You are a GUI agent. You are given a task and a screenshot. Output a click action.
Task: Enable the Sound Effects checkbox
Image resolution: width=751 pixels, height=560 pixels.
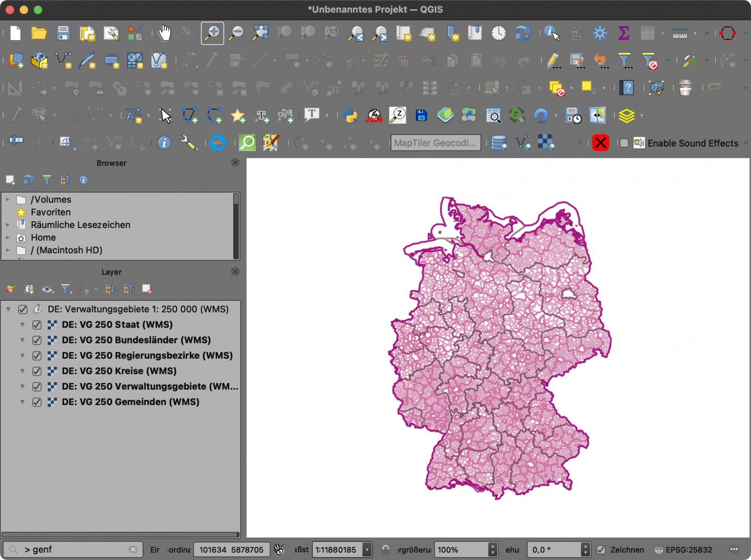624,143
